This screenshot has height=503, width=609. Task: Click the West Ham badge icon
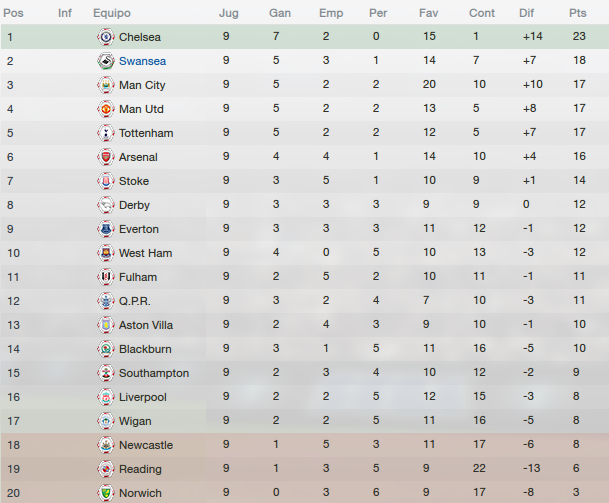106,253
